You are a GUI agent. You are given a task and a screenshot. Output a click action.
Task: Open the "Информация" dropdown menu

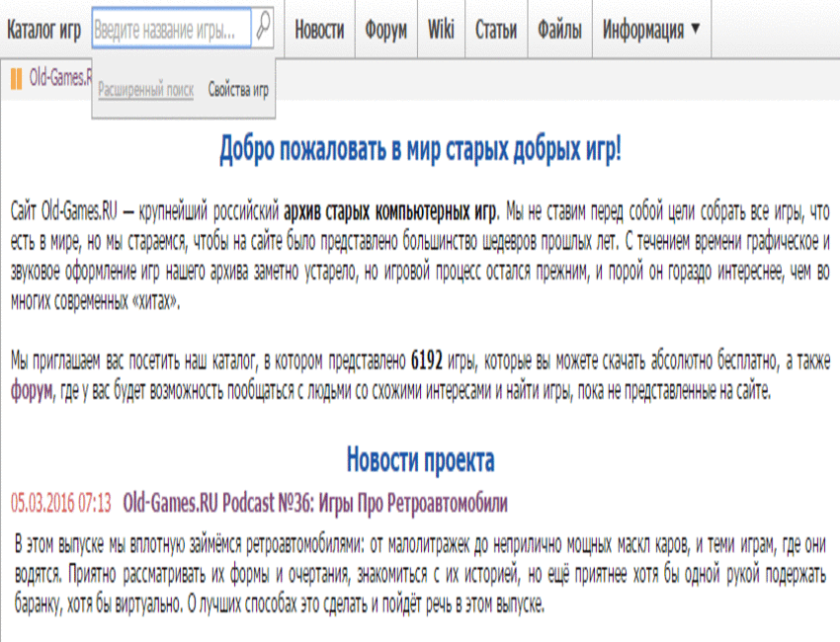(x=642, y=30)
